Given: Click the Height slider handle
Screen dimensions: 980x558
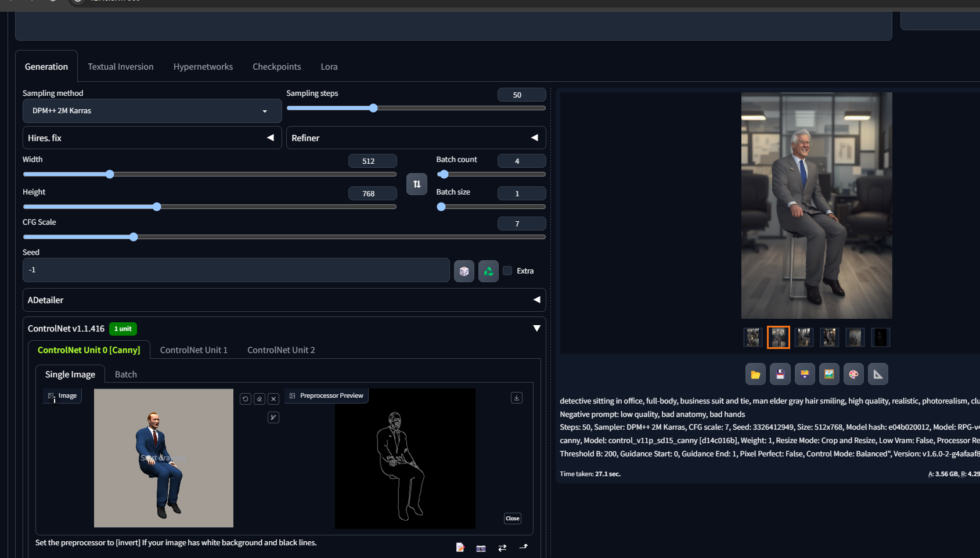Looking at the screenshot, I should point(157,207).
